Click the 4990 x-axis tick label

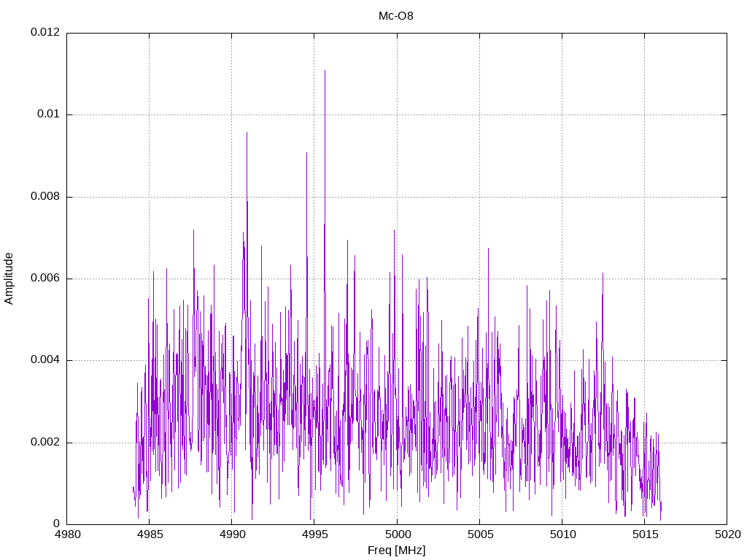point(233,534)
